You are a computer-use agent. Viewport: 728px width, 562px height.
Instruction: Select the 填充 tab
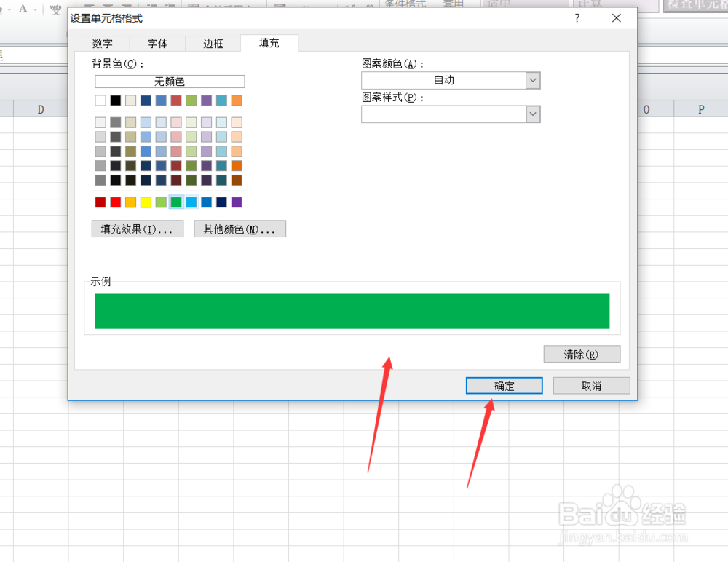269,43
